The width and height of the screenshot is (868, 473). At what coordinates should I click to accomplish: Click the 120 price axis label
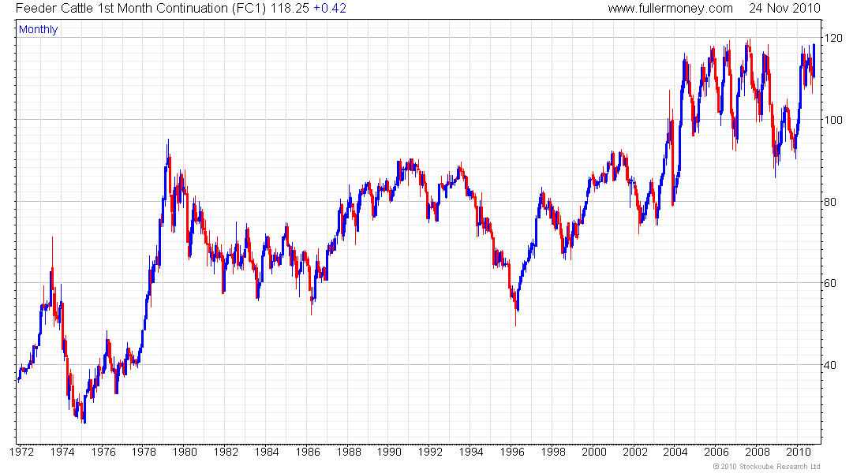coord(834,38)
